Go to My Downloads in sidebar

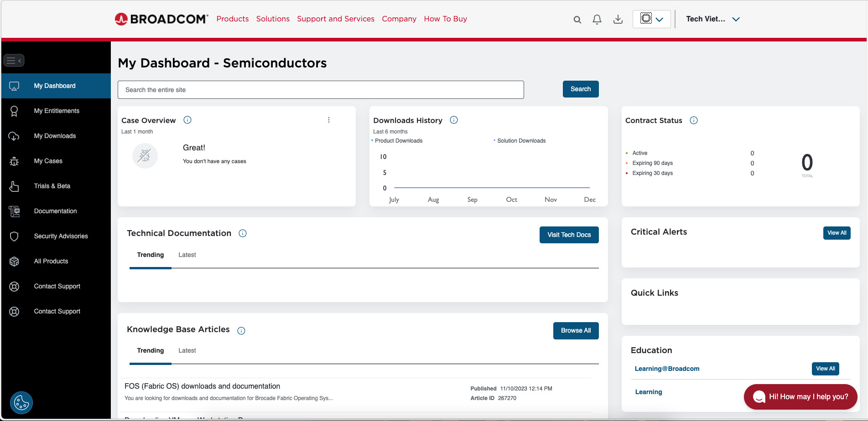56,136
